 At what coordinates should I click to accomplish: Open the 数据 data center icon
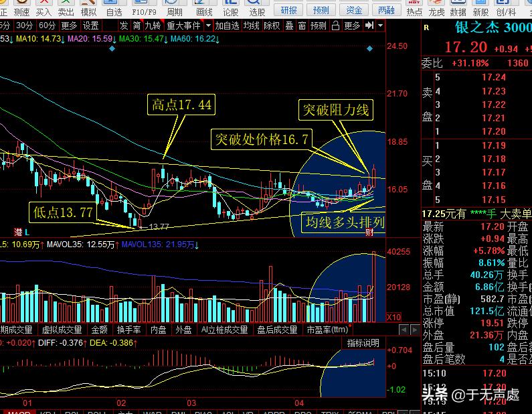click(458, 9)
